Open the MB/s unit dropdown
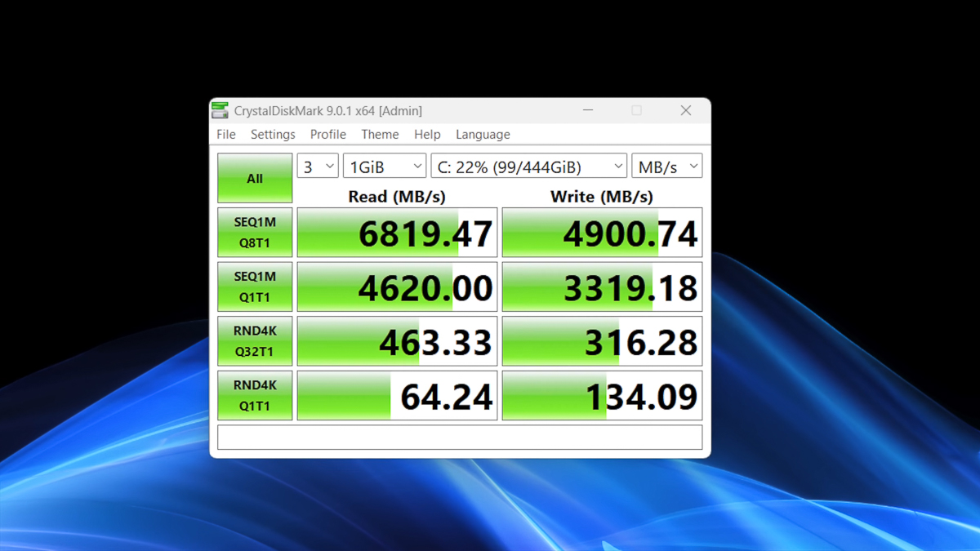This screenshot has width=980, height=551. pyautogui.click(x=667, y=167)
